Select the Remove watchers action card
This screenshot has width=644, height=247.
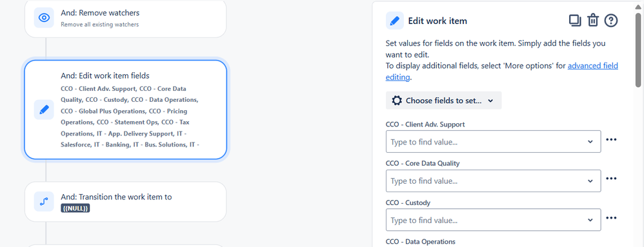coord(126,19)
